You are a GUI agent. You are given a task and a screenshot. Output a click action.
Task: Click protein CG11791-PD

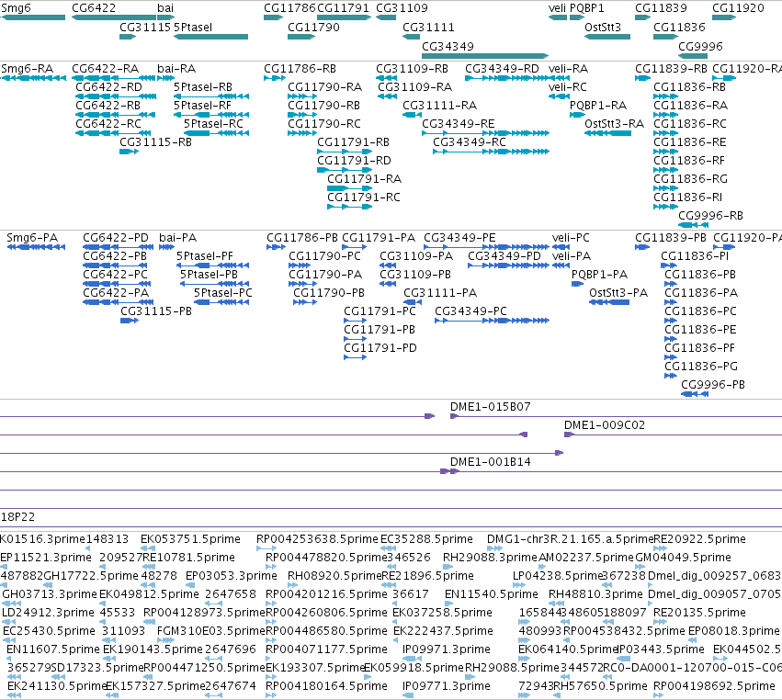[x=380, y=347]
